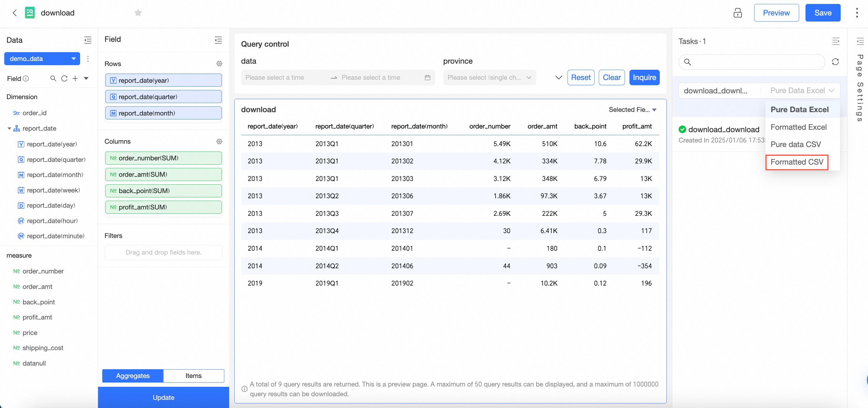The image size is (868, 408).
Task: Refresh the Tasks list icon
Action: click(x=835, y=62)
